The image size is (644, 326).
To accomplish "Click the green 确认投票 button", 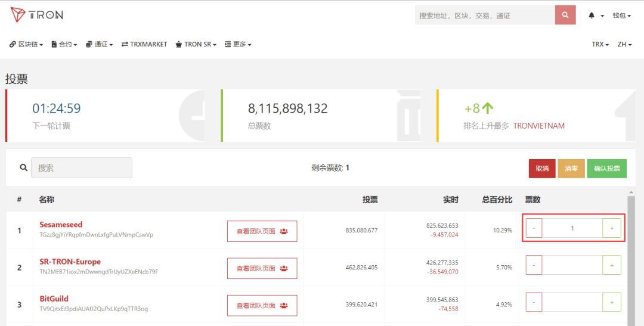I will pos(607,169).
